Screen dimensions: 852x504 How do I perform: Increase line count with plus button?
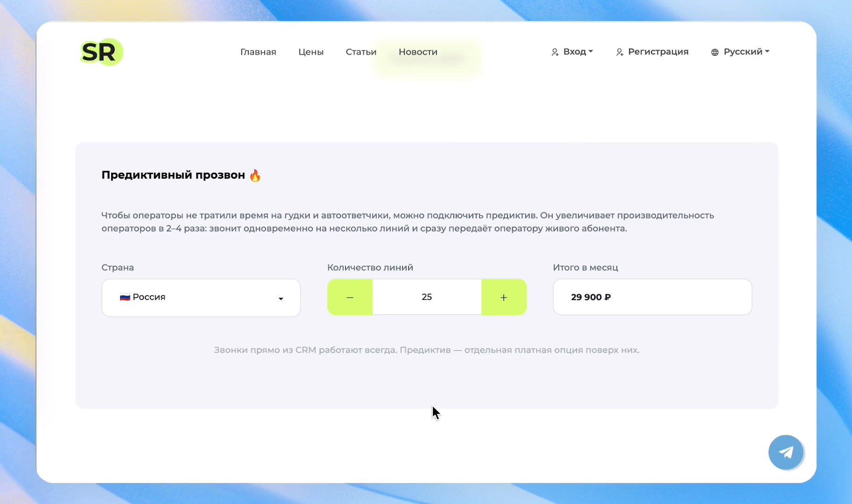(504, 297)
